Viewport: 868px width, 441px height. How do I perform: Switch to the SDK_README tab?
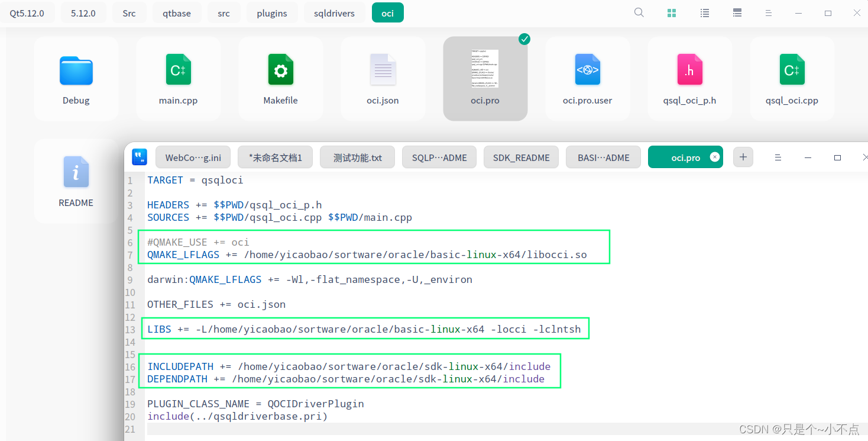pyautogui.click(x=521, y=157)
